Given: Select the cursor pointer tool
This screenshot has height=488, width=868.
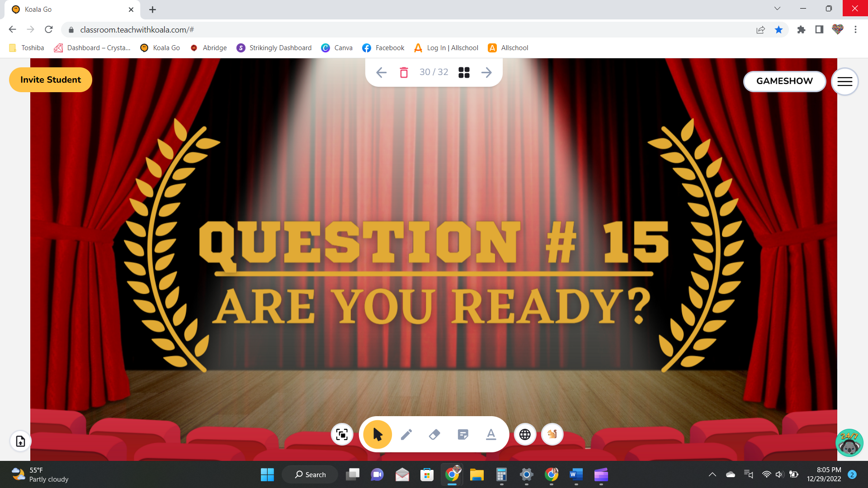Looking at the screenshot, I should (377, 434).
